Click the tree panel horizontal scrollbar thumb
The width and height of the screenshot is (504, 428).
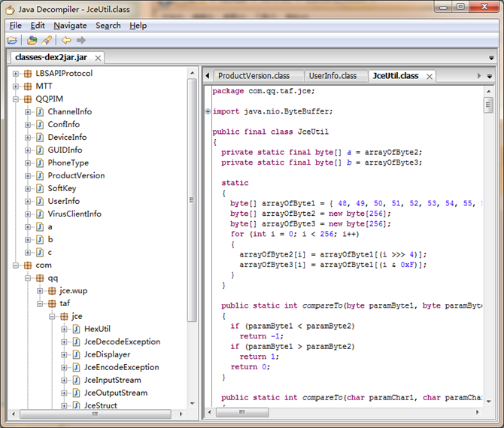pyautogui.click(x=95, y=414)
